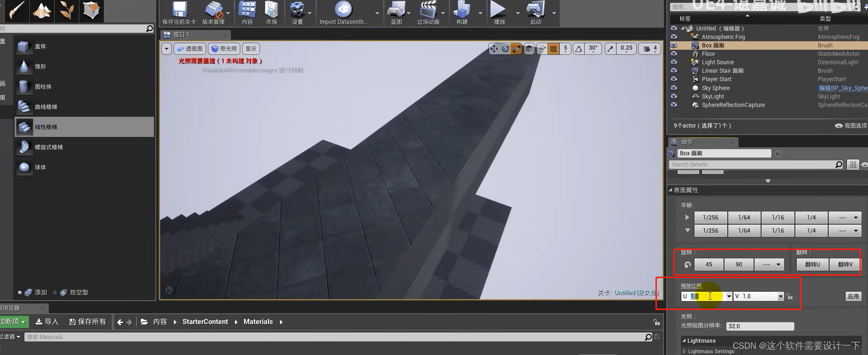Toggle rotation snap triangle icon
The width and height of the screenshot is (868, 355).
579,49
